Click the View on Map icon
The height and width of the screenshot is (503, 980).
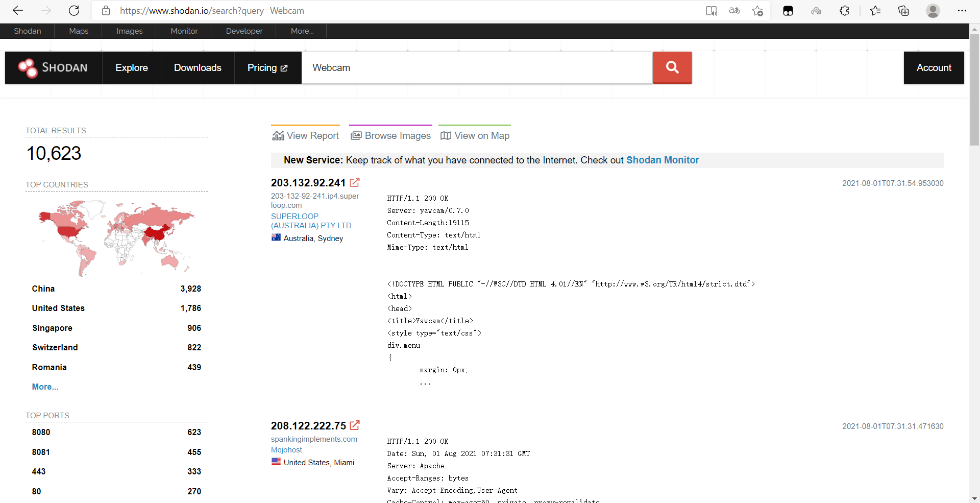pyautogui.click(x=446, y=135)
